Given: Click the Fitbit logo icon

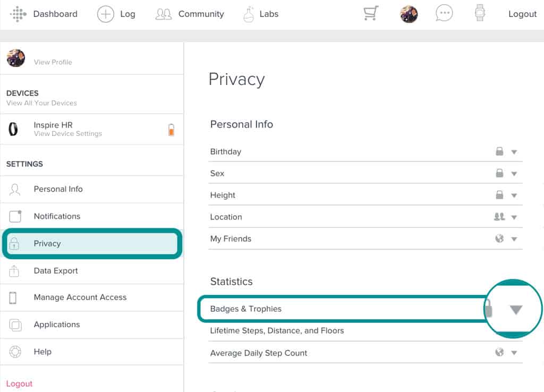Looking at the screenshot, I should click(18, 14).
